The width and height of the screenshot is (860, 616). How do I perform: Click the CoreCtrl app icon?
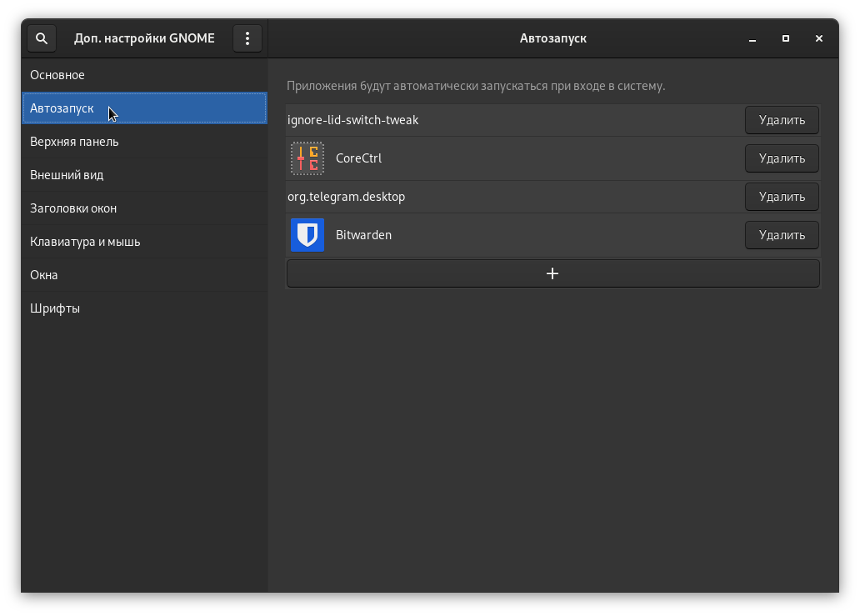pos(307,158)
